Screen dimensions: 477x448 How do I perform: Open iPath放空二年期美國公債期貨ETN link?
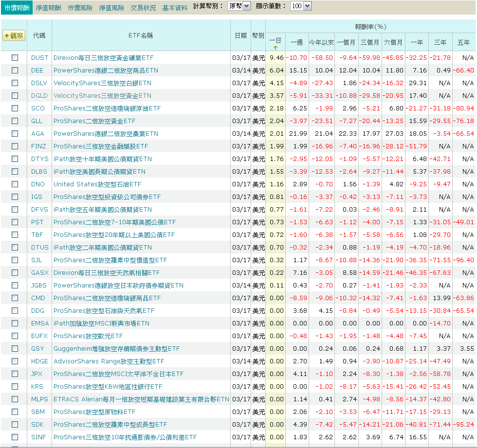[x=103, y=248]
